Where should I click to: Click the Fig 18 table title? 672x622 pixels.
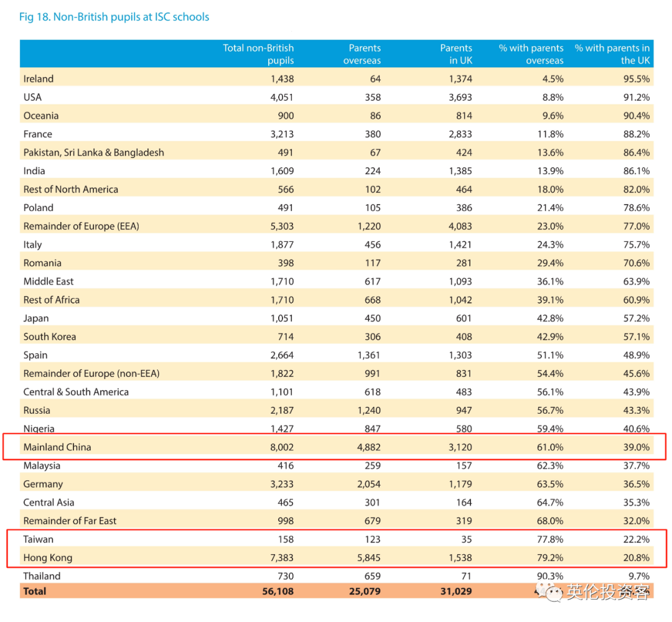coord(114,17)
